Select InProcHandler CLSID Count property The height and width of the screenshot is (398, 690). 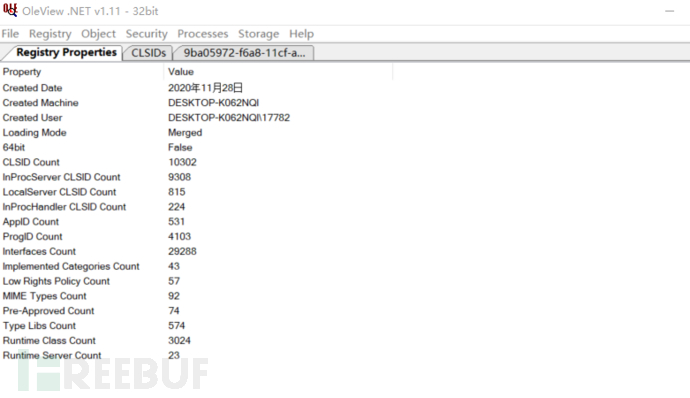[x=64, y=207]
